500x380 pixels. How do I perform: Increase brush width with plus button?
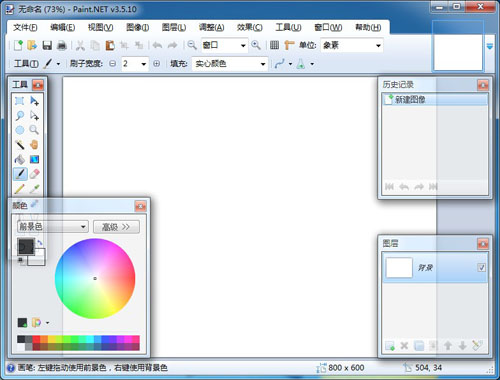[x=156, y=63]
